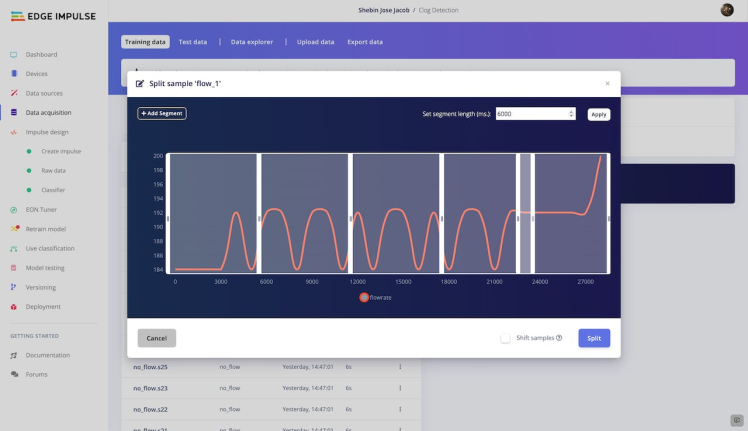The width and height of the screenshot is (748, 431).
Task: Open the no_flow.s23 row options menu
Action: pos(400,387)
